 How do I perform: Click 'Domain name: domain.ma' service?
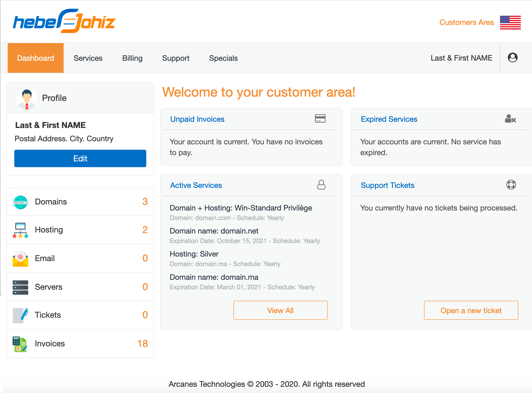pos(214,277)
